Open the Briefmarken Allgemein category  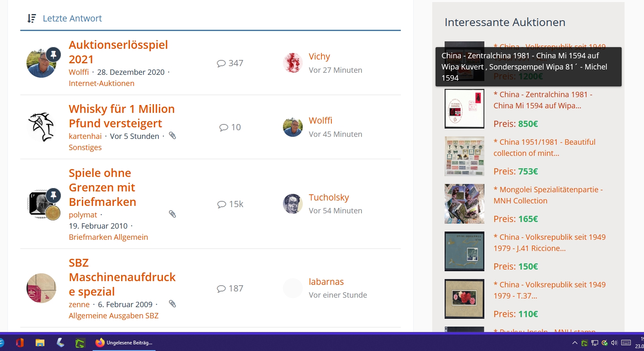(x=108, y=237)
